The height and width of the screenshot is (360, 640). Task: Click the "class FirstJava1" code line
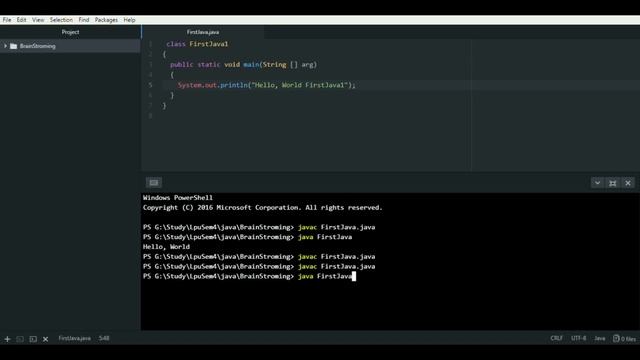[x=197, y=44]
